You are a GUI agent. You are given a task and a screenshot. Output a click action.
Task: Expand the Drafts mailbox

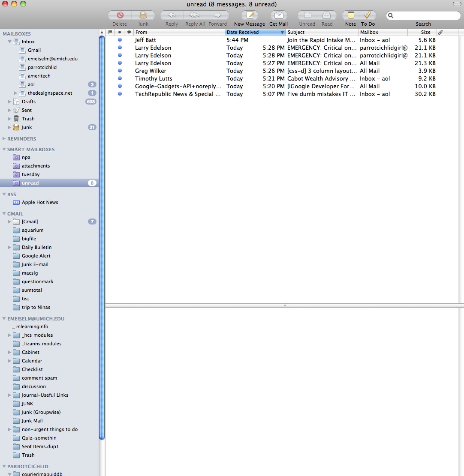coord(10,102)
